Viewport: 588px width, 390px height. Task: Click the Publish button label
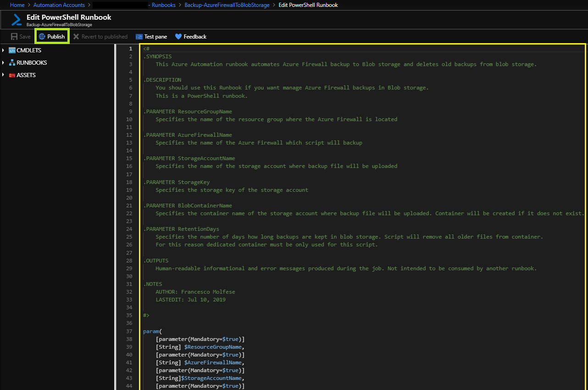point(56,37)
